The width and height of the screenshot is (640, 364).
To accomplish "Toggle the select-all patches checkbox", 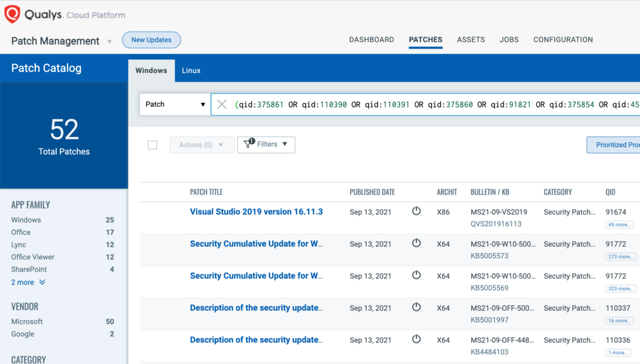I will [x=153, y=145].
